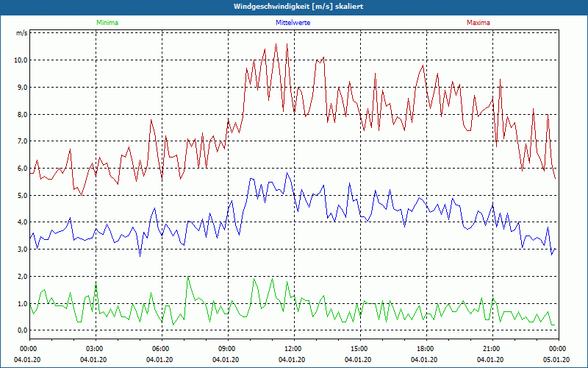Click the 0,0 y-axis value
Viewport: 588px width, 368px height.
pyautogui.click(x=21, y=330)
